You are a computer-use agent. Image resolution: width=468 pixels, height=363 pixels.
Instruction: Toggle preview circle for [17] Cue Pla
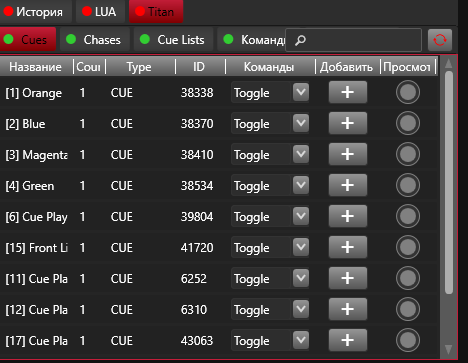tap(408, 340)
